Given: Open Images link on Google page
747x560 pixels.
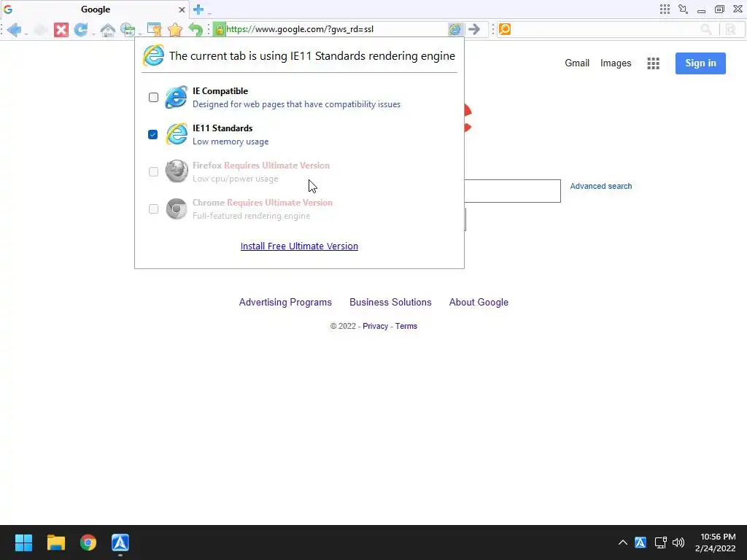Looking at the screenshot, I should coord(616,63).
